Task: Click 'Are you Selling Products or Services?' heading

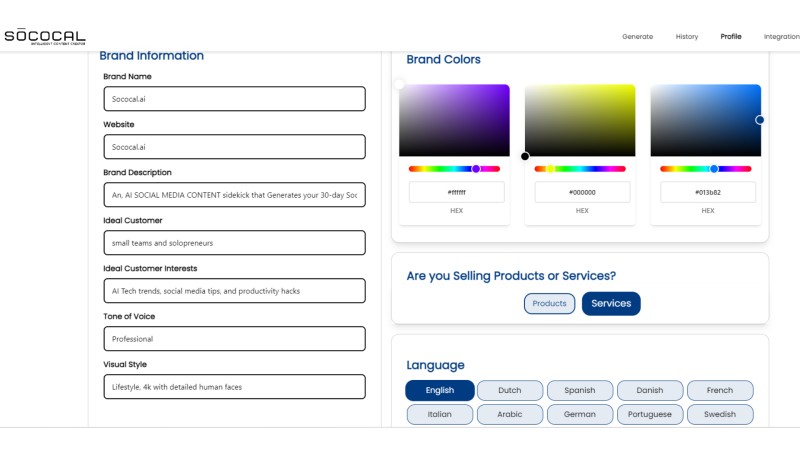Action: (x=511, y=276)
